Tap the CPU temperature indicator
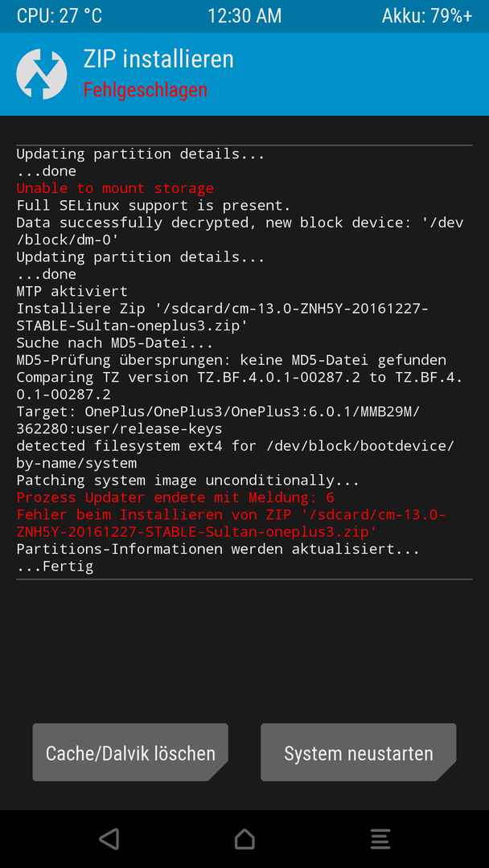 coord(60,15)
